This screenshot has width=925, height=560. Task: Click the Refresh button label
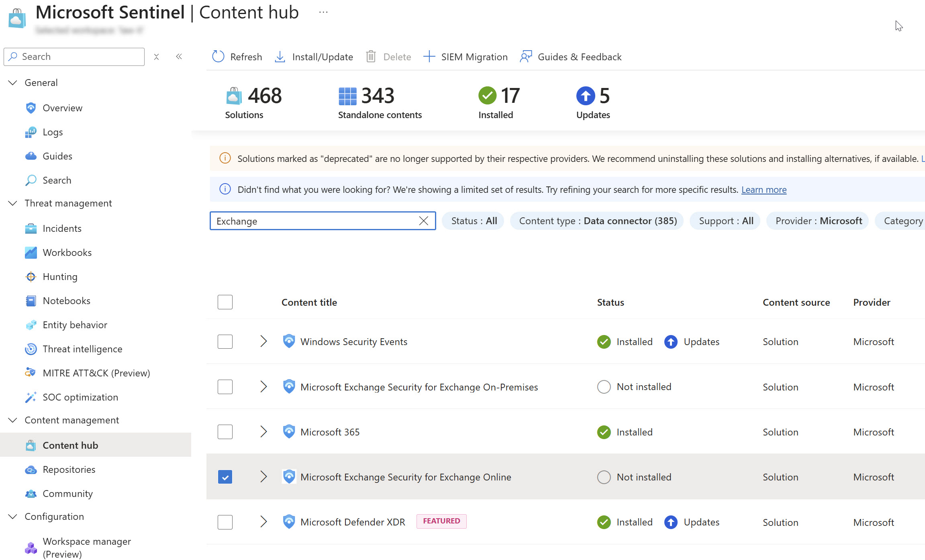[x=246, y=57]
